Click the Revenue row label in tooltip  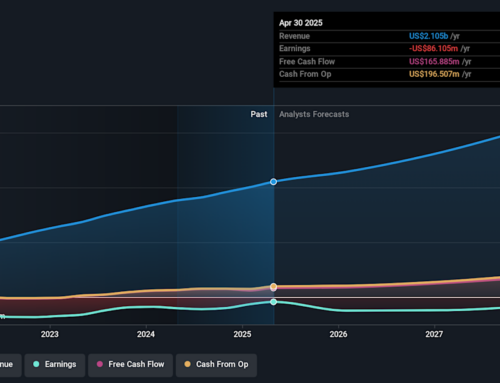(294, 36)
